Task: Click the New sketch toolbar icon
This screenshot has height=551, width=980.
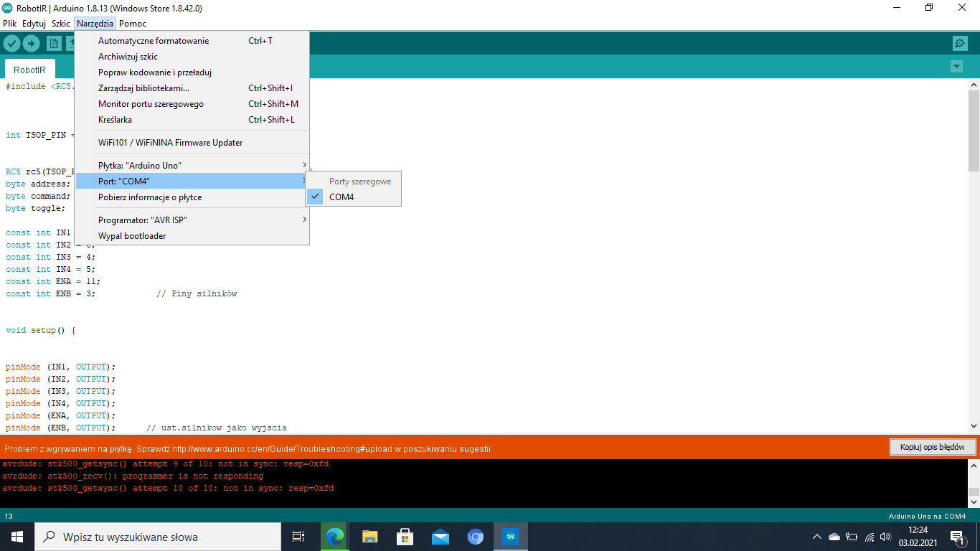Action: [54, 44]
